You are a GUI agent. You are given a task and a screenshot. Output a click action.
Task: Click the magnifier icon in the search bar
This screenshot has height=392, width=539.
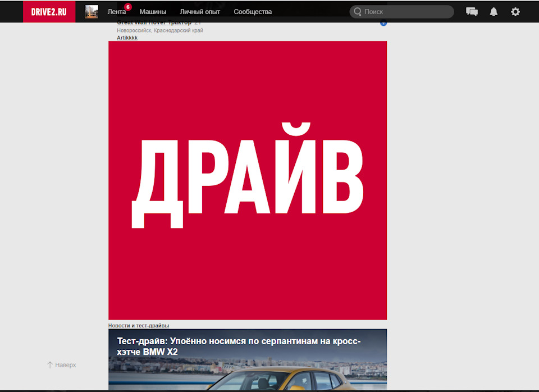358,11
